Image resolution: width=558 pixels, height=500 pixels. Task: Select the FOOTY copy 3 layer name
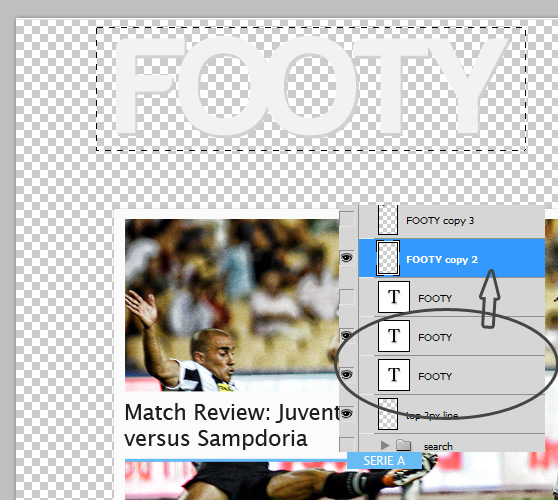pos(440,221)
